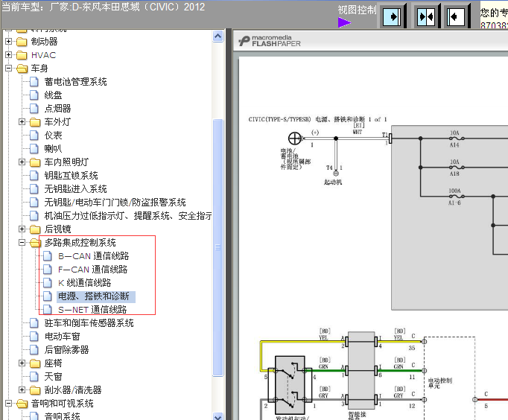Screen dimensions: 508x420
Task: Click the 车身 folder icon
Action: [x=22, y=69]
